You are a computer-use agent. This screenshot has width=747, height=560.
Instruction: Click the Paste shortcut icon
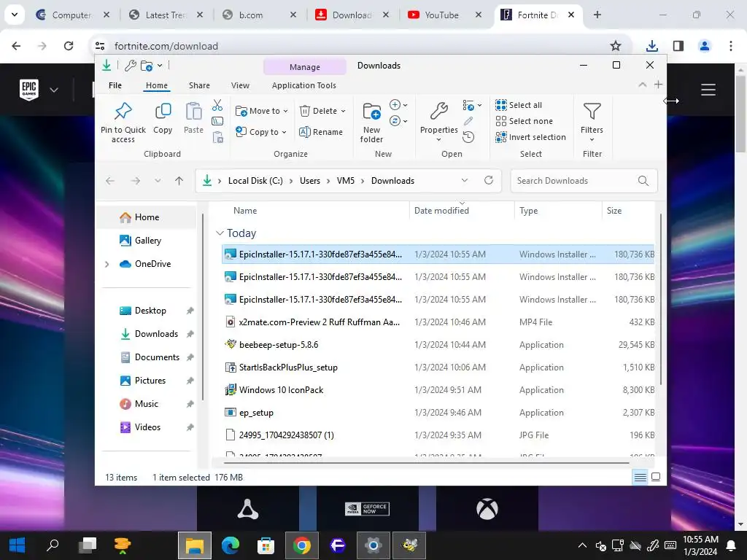coord(217,137)
